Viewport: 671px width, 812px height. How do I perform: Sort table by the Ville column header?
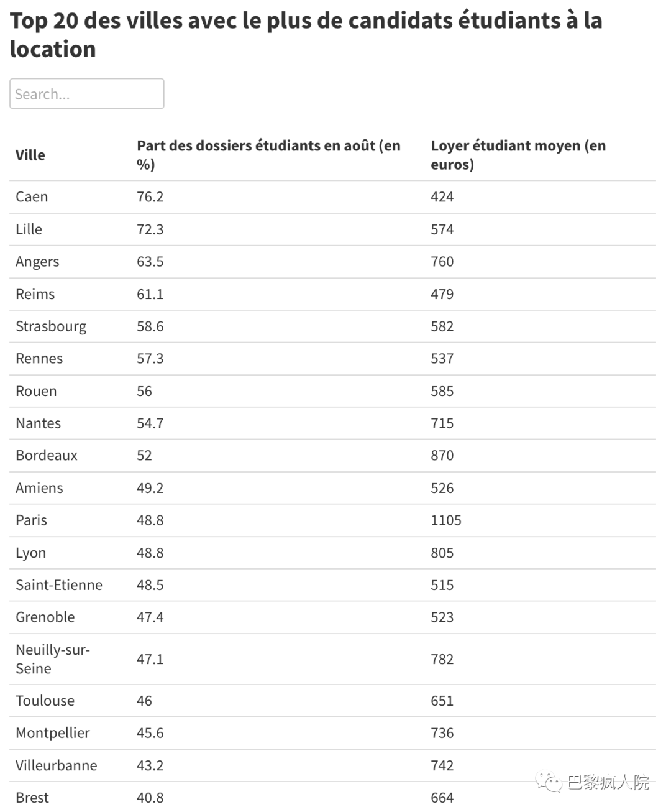pyautogui.click(x=30, y=155)
